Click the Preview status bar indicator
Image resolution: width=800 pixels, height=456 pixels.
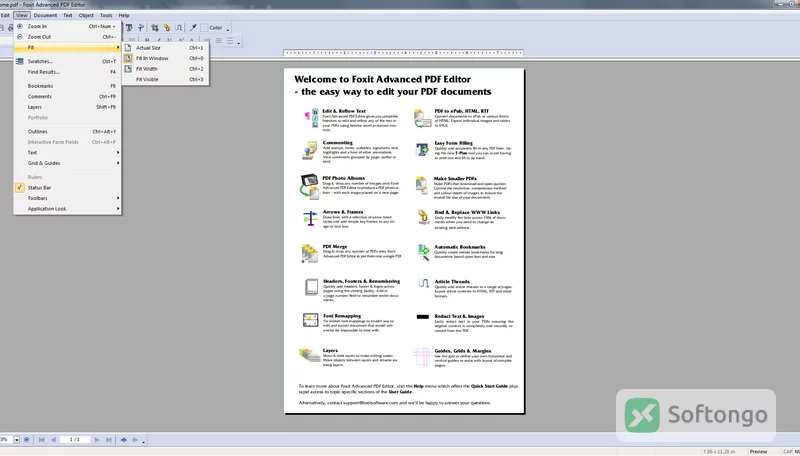[758, 451]
